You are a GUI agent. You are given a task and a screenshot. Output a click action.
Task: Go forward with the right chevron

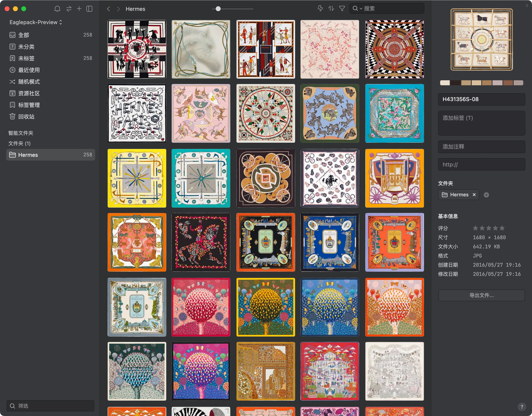[x=118, y=9]
